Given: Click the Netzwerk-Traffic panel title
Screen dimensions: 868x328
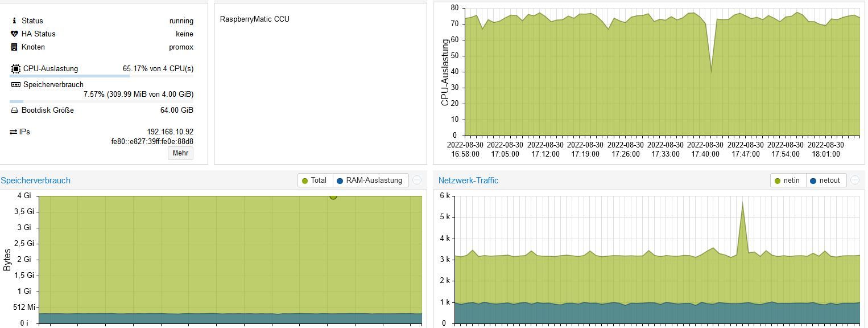Looking at the screenshot, I should (x=468, y=181).
